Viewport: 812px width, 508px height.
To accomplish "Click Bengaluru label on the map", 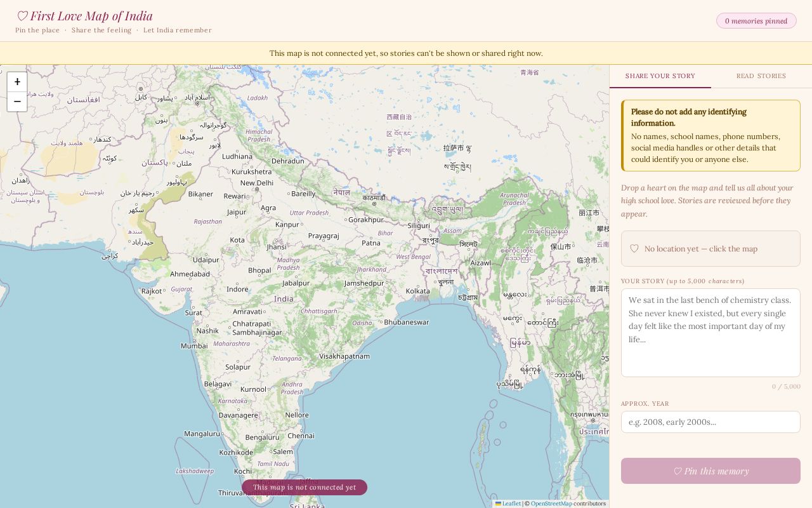I will pos(262,438).
